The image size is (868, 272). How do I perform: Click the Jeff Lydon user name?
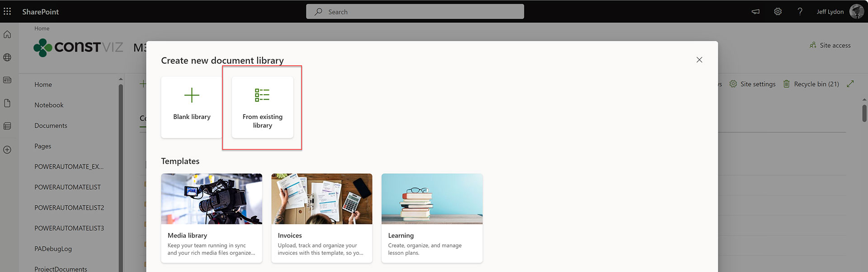[830, 12]
